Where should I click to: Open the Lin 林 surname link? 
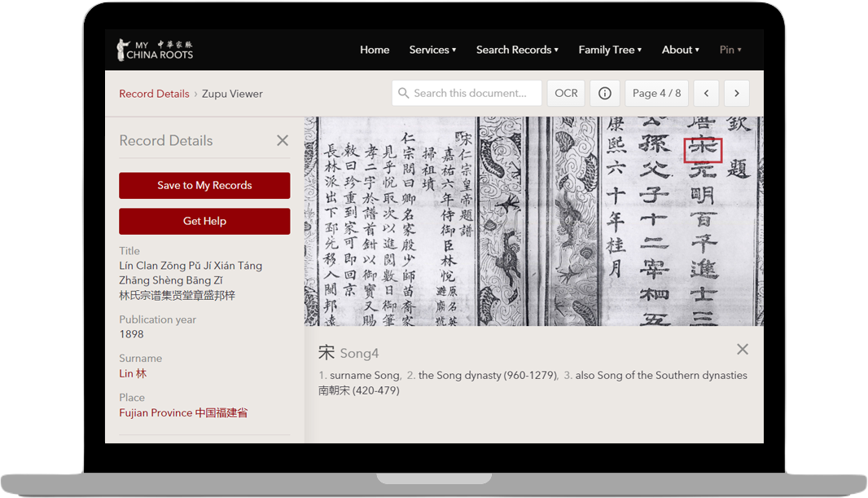[133, 373]
